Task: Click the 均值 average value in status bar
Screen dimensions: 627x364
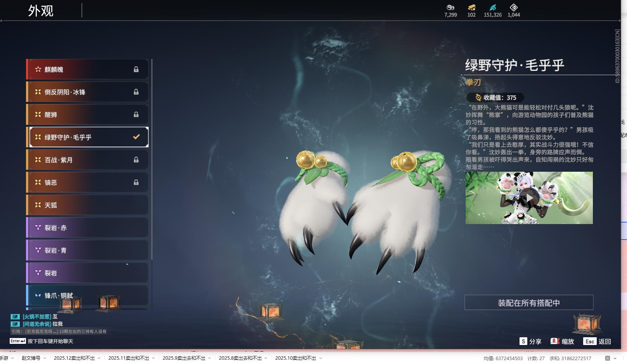Action: click(x=503, y=359)
